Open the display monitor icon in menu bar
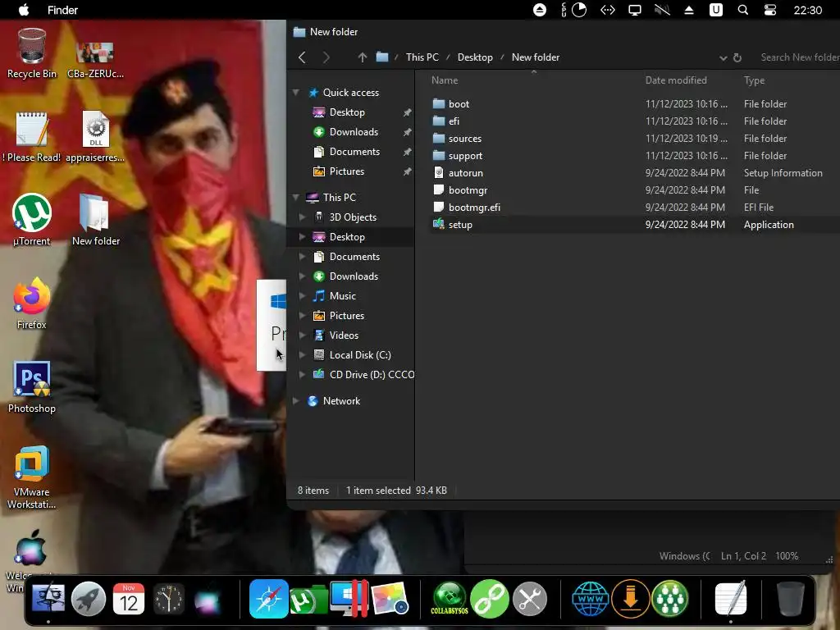The height and width of the screenshot is (630, 840). 635,10
